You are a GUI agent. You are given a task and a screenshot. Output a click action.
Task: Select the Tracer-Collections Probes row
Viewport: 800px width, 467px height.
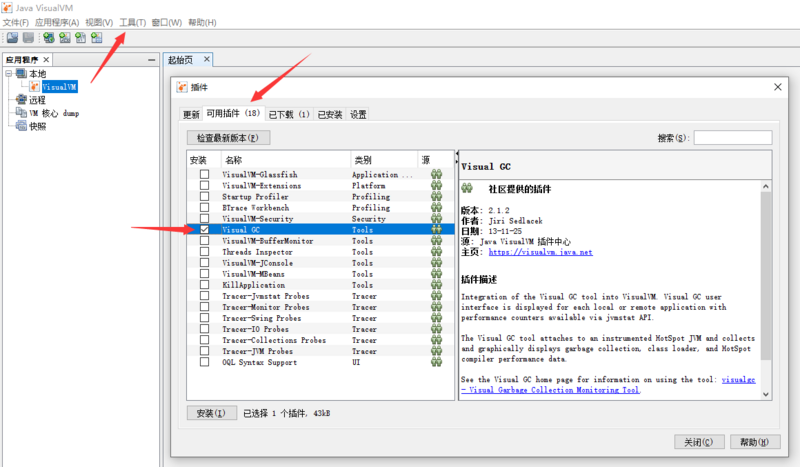320,340
